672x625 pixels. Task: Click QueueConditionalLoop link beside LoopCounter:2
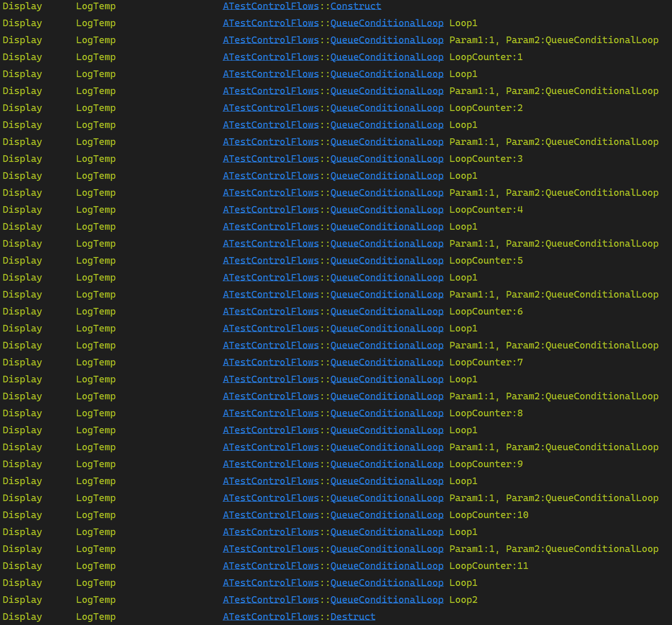(x=387, y=108)
